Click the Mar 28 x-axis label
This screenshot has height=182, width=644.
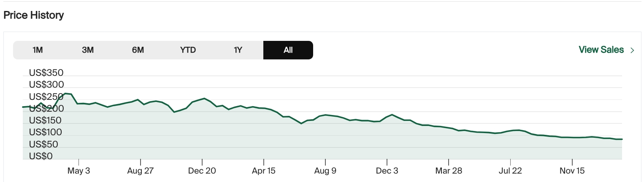click(x=449, y=171)
